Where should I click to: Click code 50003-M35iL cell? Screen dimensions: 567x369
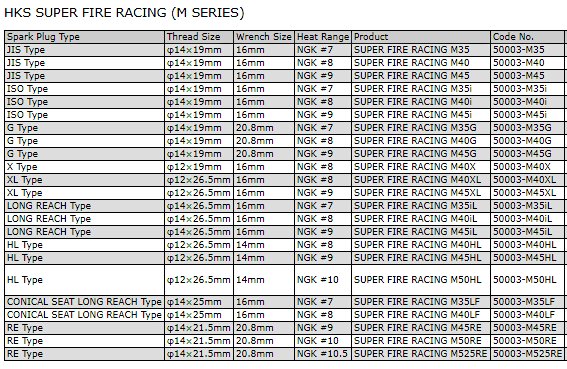click(x=527, y=206)
